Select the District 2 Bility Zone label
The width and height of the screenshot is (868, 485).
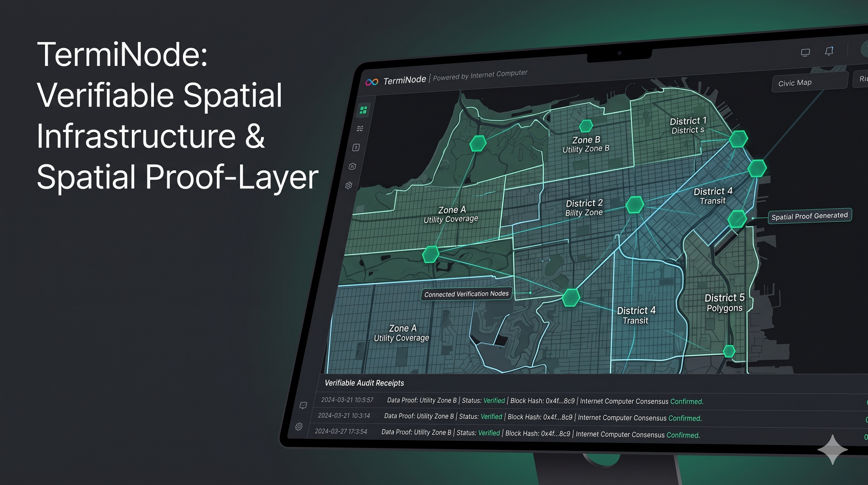(x=584, y=208)
